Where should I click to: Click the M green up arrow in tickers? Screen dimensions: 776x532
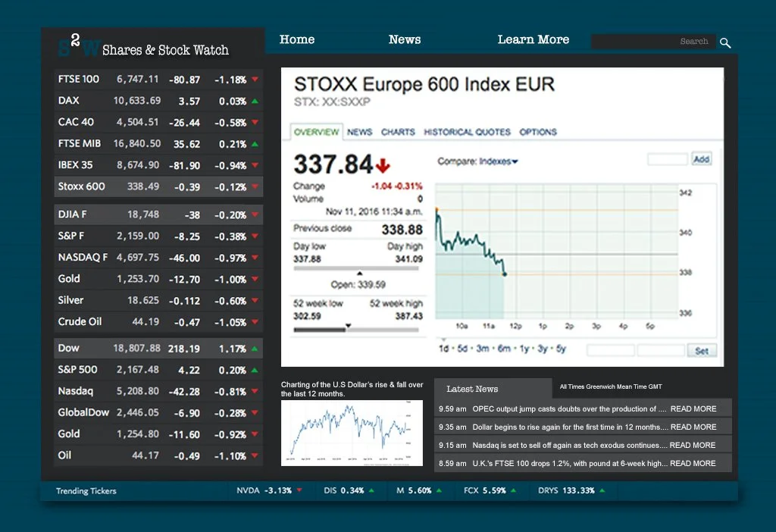click(x=439, y=490)
